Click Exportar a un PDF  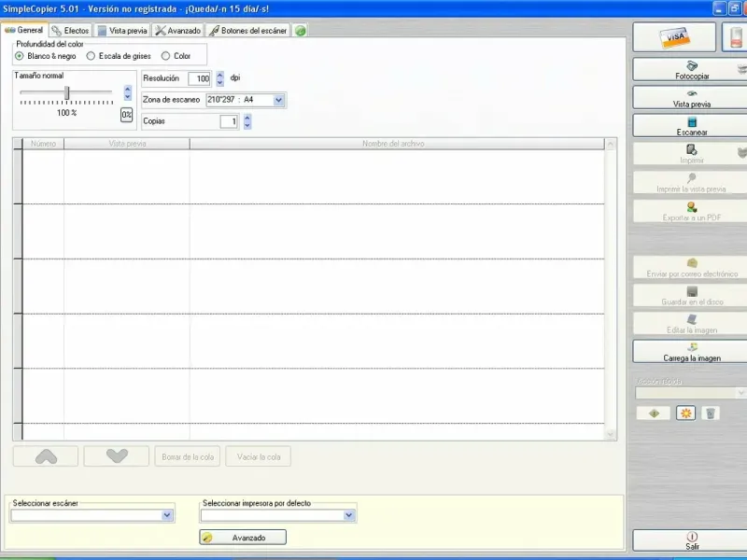(x=692, y=212)
